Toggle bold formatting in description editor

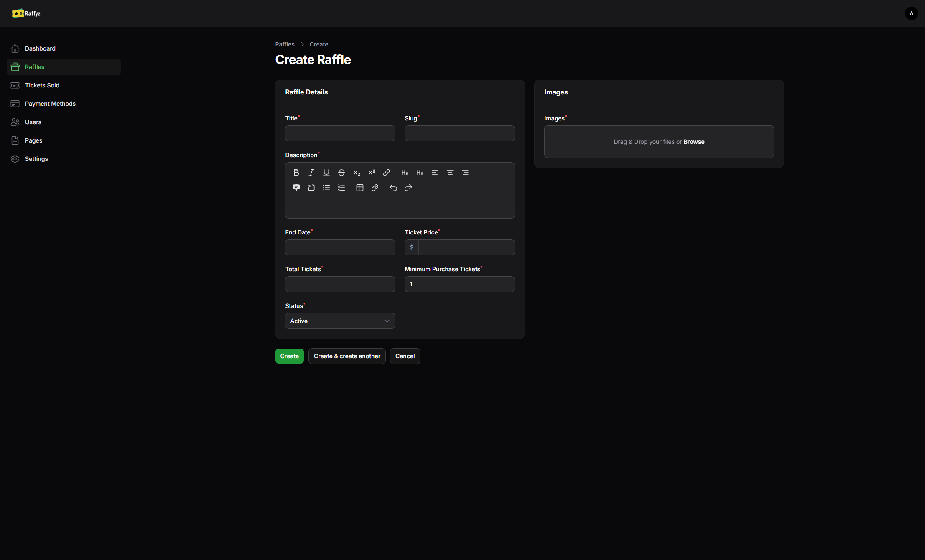click(x=296, y=173)
